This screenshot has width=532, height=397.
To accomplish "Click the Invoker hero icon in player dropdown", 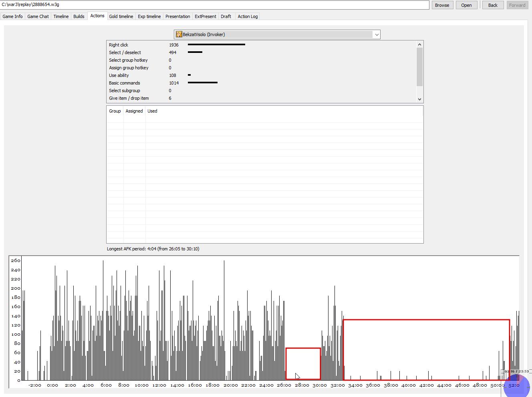I will pyautogui.click(x=179, y=34).
